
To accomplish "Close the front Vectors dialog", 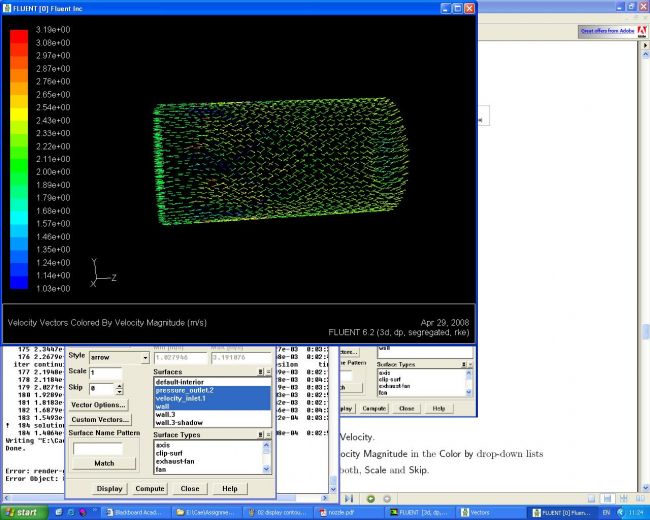I will pos(190,488).
